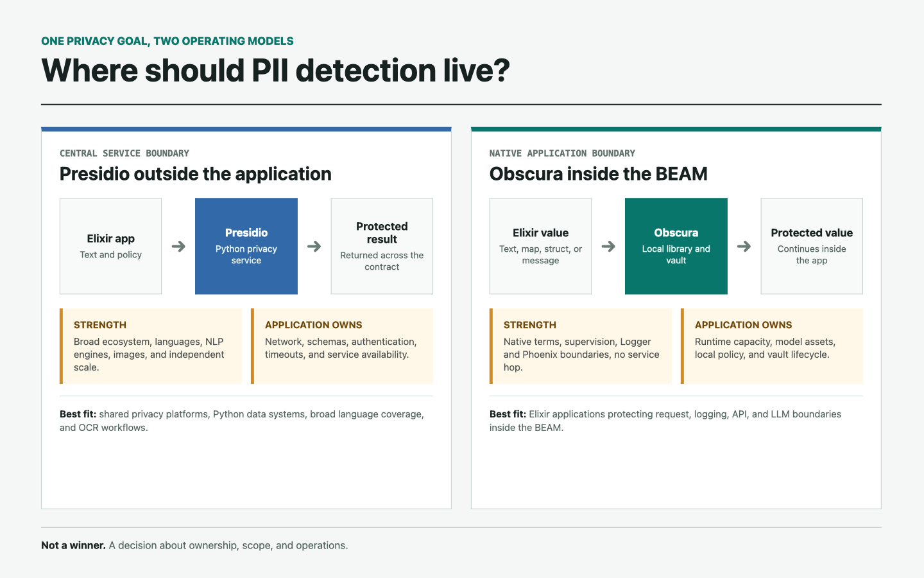Click 'Returned across the contract' caption

coord(382,261)
